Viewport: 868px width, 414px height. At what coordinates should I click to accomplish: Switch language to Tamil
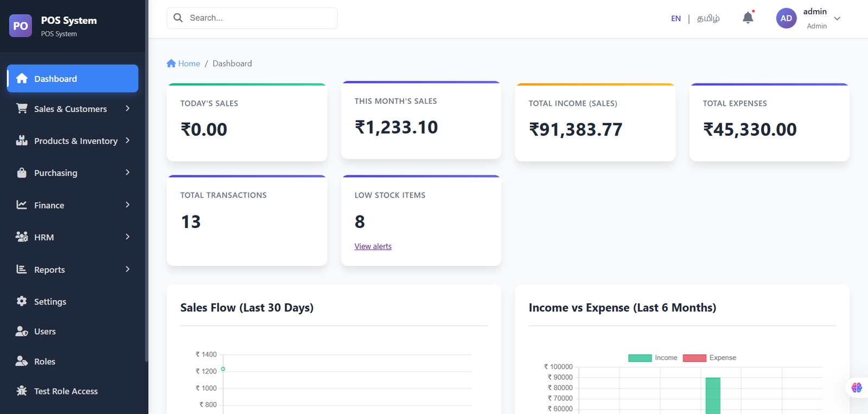[708, 18]
